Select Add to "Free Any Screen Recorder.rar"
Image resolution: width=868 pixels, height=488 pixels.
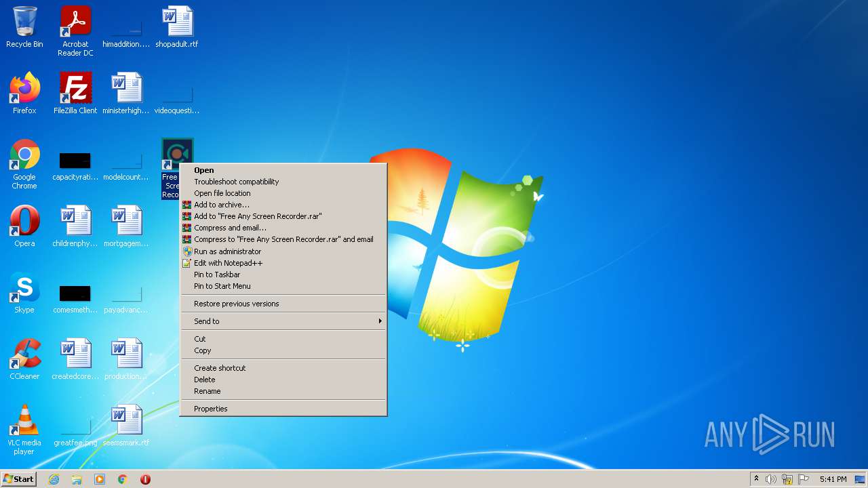pos(283,216)
